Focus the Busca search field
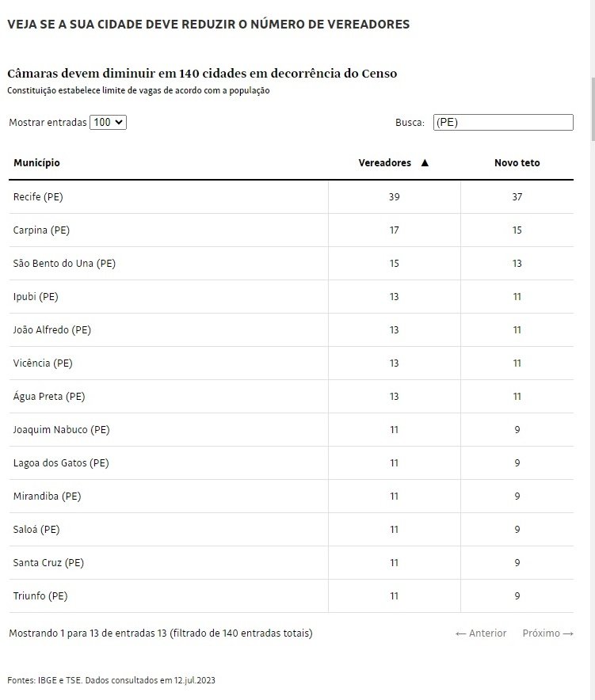This screenshot has height=700, width=595. [x=503, y=123]
